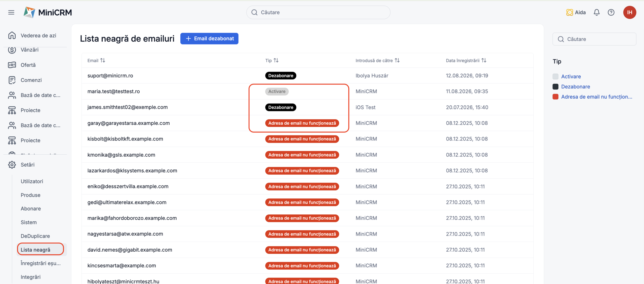Select the email garay@garayestarsa.example.com

129,123
